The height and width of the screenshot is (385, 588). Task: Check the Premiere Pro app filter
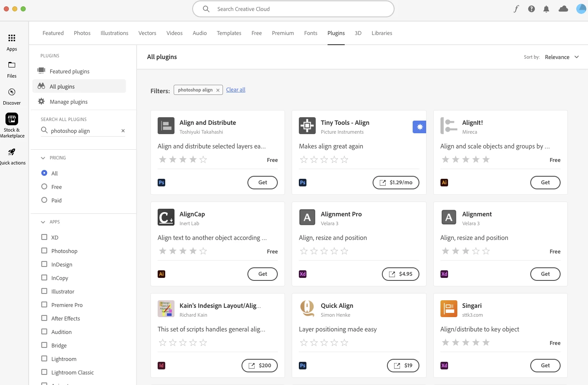click(x=44, y=304)
